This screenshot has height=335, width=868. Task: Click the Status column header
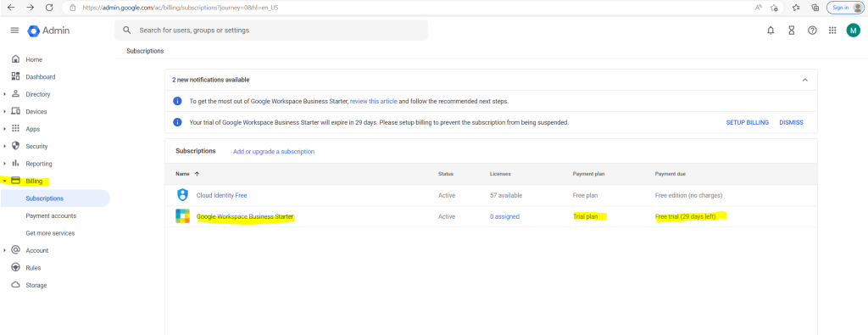point(446,174)
